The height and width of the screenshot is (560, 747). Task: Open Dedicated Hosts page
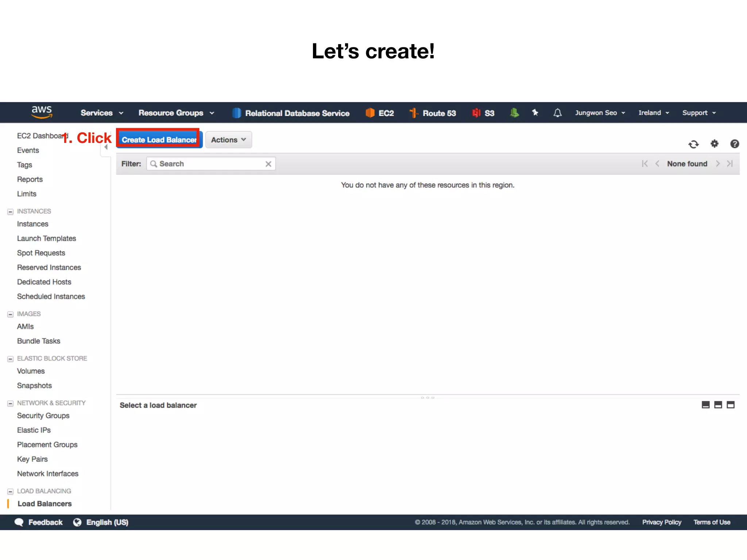click(44, 282)
